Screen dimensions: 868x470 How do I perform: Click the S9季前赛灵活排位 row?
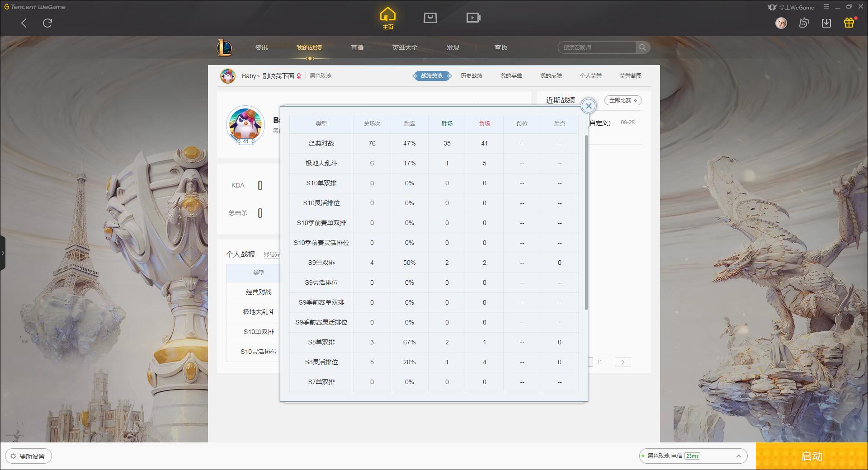(x=434, y=322)
